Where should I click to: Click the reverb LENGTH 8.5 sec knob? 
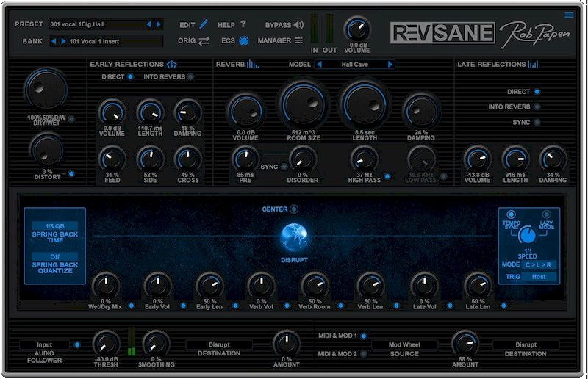pos(365,104)
